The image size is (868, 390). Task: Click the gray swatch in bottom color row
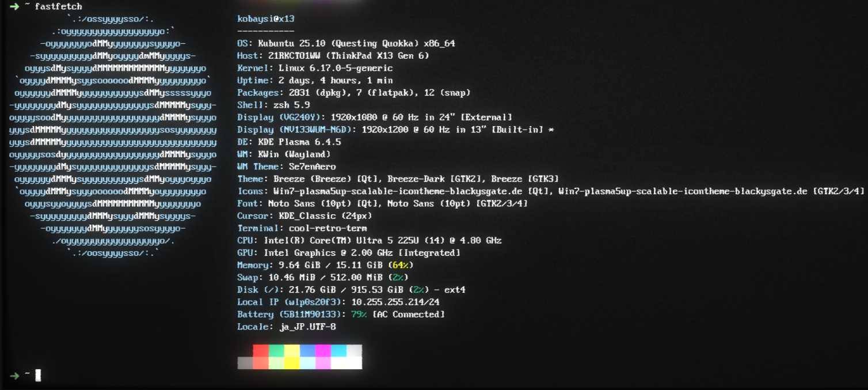tap(245, 363)
